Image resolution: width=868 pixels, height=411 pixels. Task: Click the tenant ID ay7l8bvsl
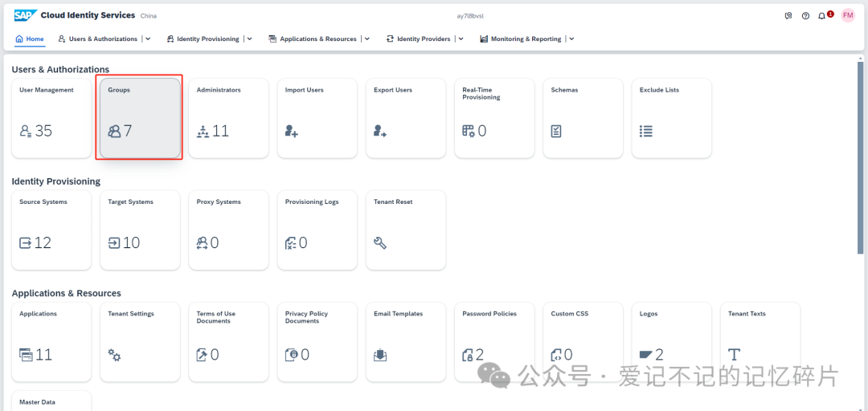point(470,16)
